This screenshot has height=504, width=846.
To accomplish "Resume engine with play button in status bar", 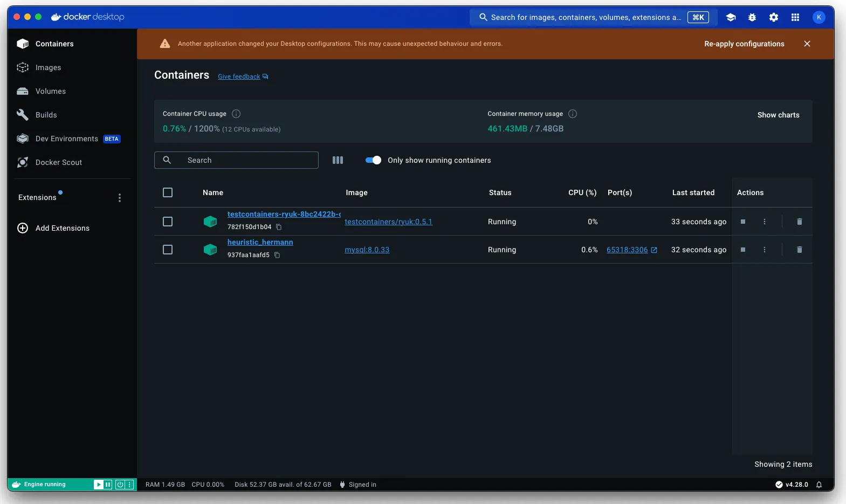I will tap(99, 485).
